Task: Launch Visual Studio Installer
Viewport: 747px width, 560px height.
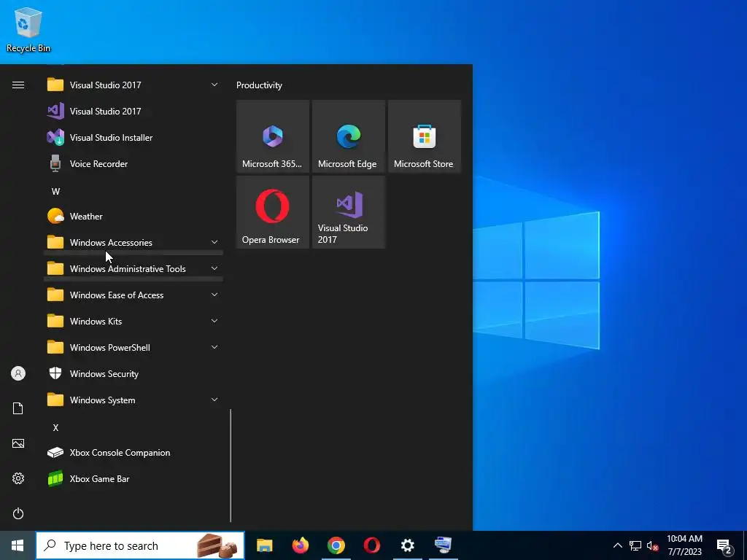Action: [x=133, y=138]
